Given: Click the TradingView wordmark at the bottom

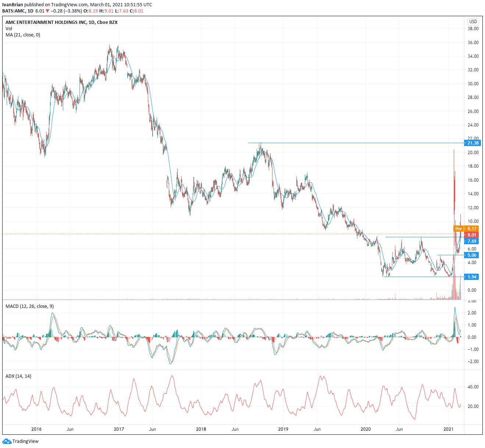Looking at the screenshot, I should pyautogui.click(x=25, y=441).
